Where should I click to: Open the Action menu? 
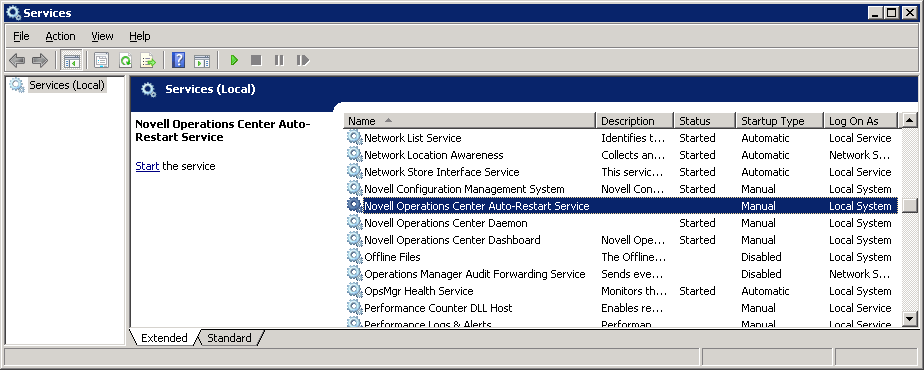pos(60,36)
